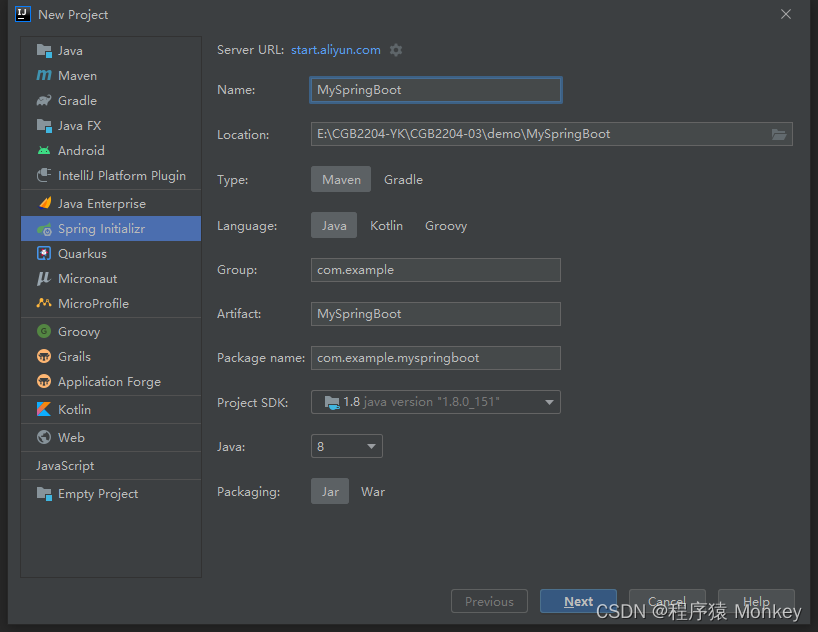Open the Java version dropdown
This screenshot has width=818, height=632.
(347, 446)
